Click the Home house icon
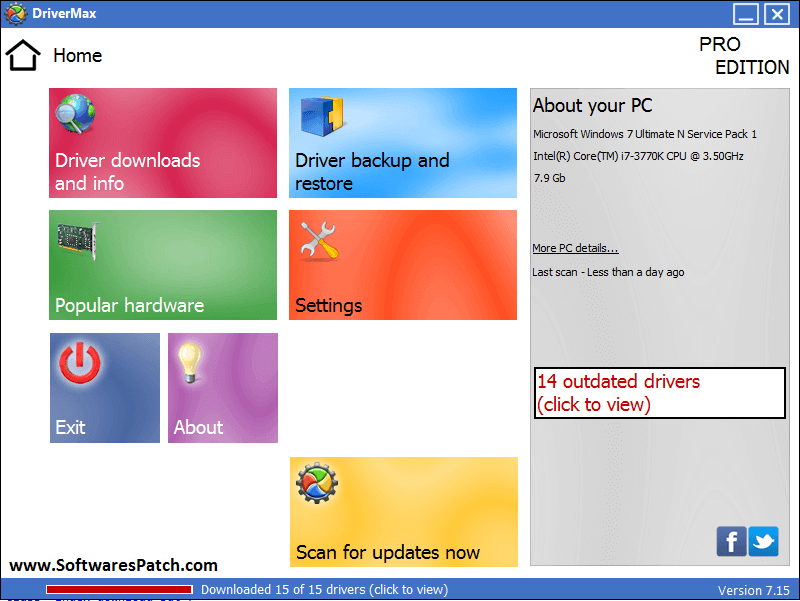This screenshot has width=800, height=601. tap(23, 55)
